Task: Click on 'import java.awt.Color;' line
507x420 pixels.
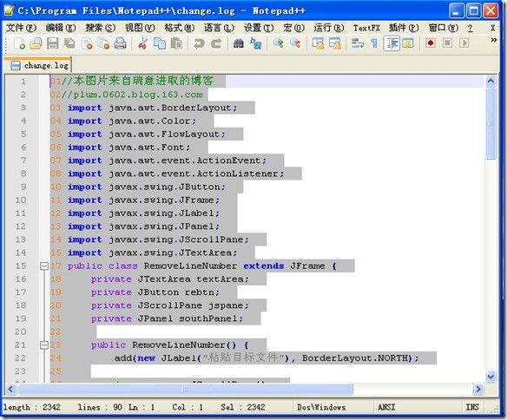Action: point(132,121)
